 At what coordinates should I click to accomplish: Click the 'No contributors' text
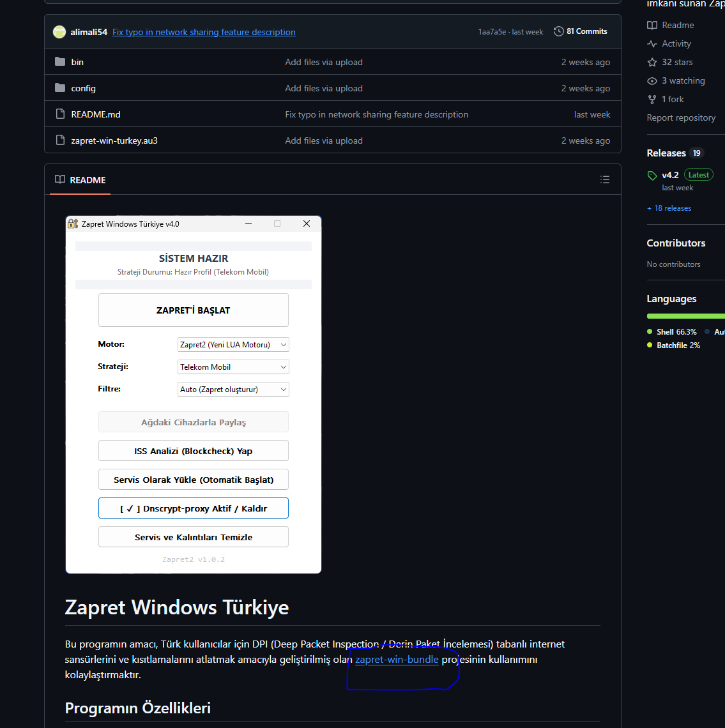click(673, 264)
